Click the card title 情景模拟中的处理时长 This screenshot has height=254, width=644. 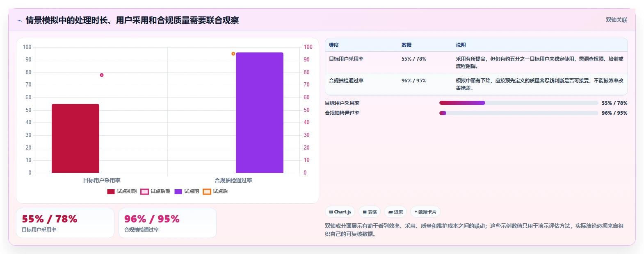pos(132,20)
